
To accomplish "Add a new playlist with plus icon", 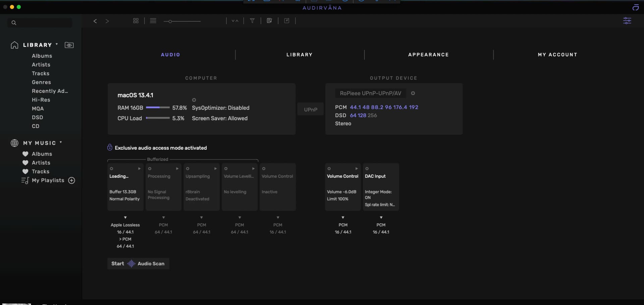I will [x=71, y=180].
